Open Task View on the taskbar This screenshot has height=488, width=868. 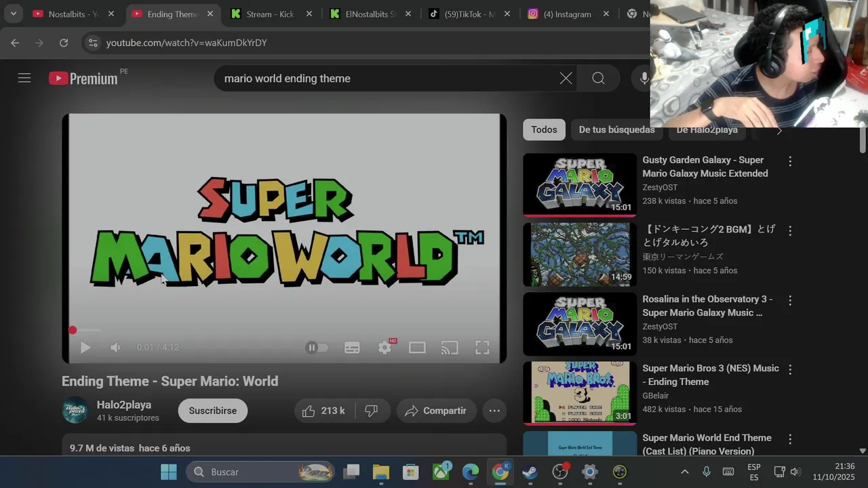coord(351,472)
